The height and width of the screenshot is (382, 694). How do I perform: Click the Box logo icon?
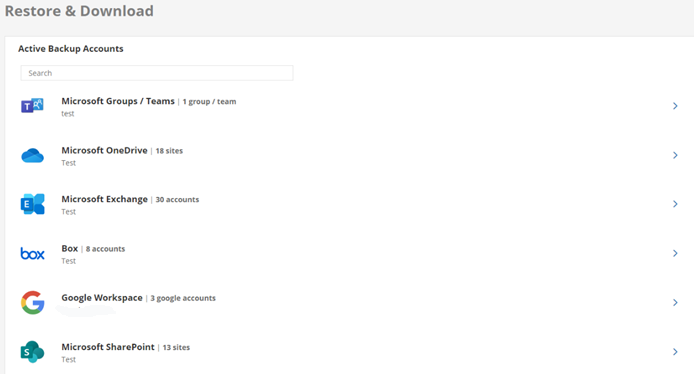coord(32,254)
